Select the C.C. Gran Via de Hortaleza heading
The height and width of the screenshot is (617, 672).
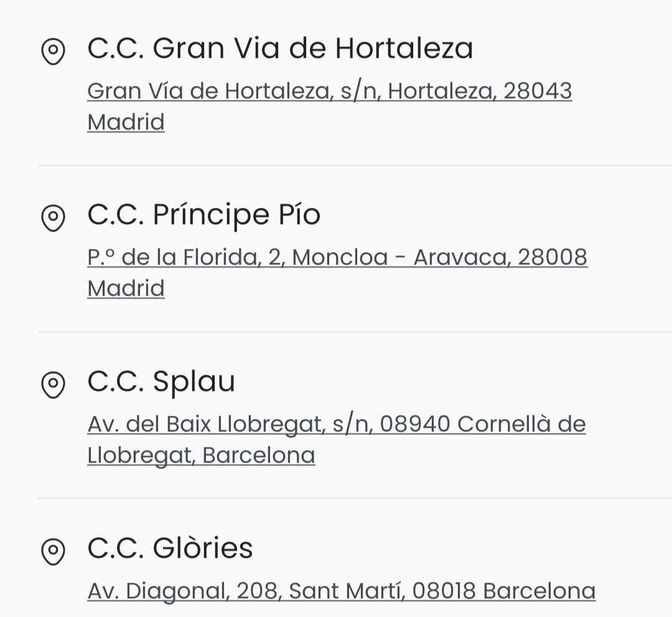[x=280, y=47]
